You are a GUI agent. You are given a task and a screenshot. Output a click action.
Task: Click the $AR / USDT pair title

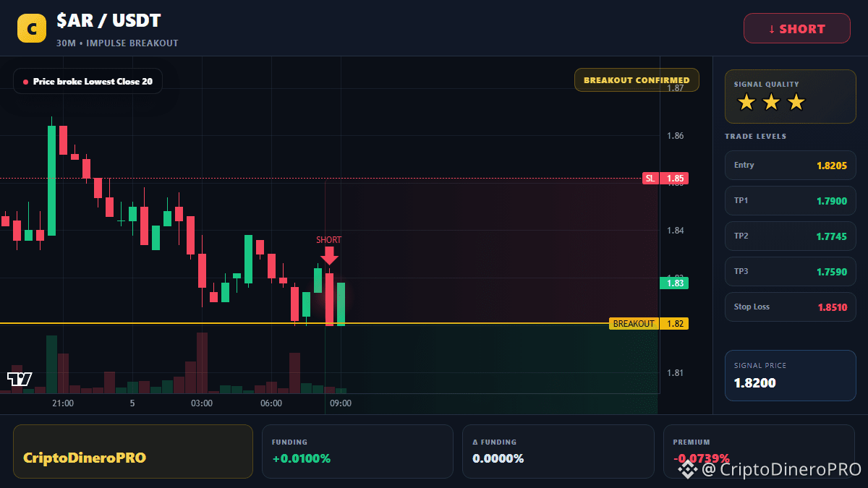(109, 22)
